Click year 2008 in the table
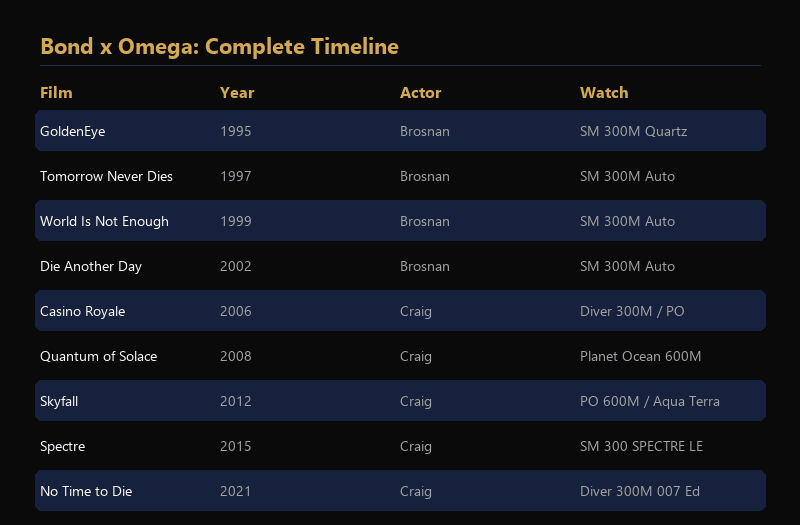 coord(236,356)
